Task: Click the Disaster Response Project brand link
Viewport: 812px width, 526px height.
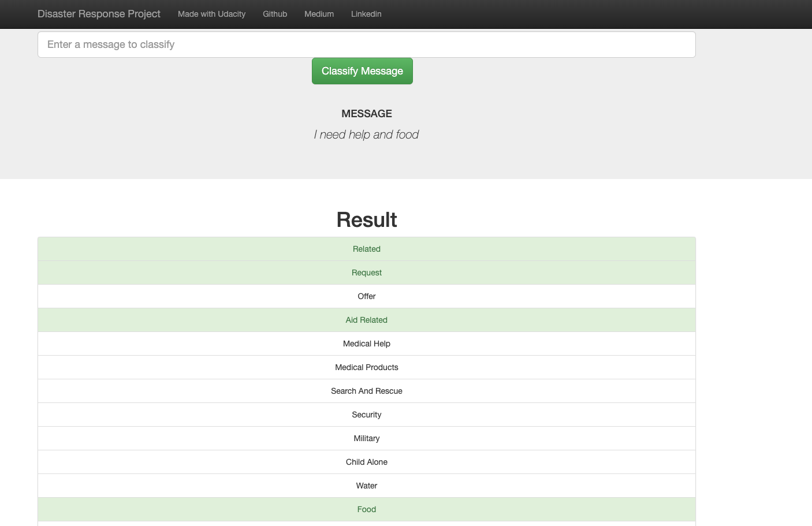Action: pos(98,14)
